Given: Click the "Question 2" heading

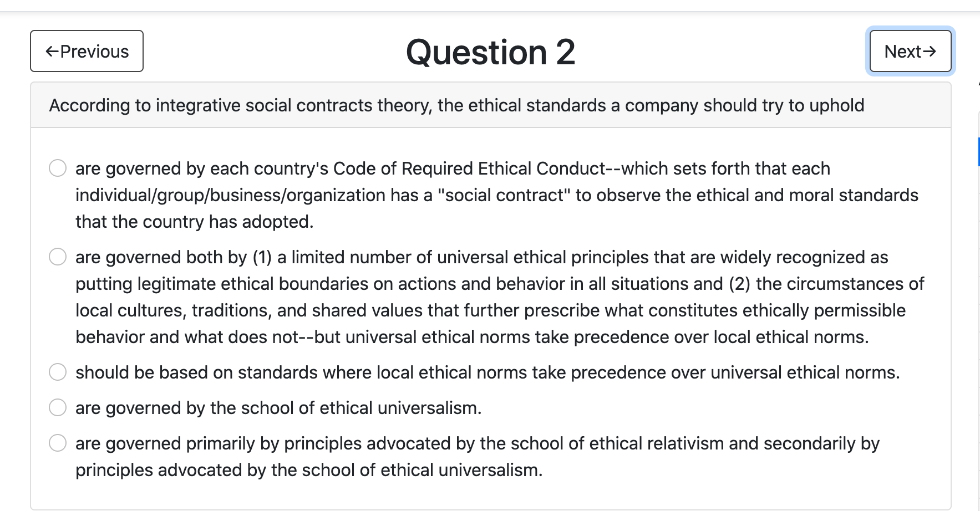Looking at the screenshot, I should (x=490, y=52).
